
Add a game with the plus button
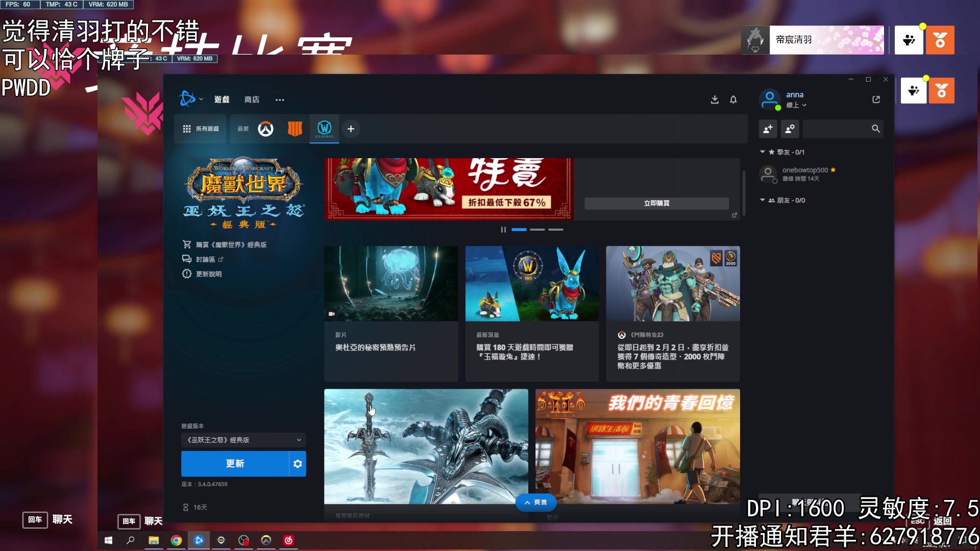point(351,129)
